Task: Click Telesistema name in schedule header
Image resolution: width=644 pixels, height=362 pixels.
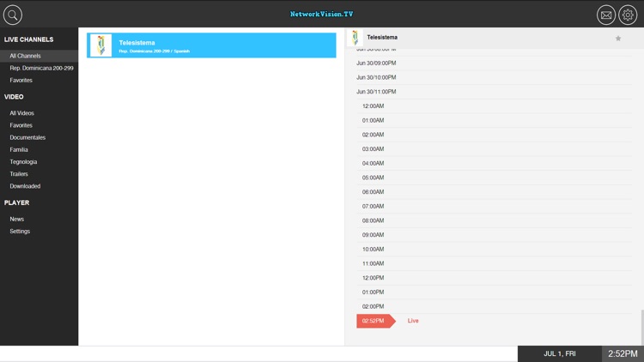Action: pyautogui.click(x=382, y=38)
